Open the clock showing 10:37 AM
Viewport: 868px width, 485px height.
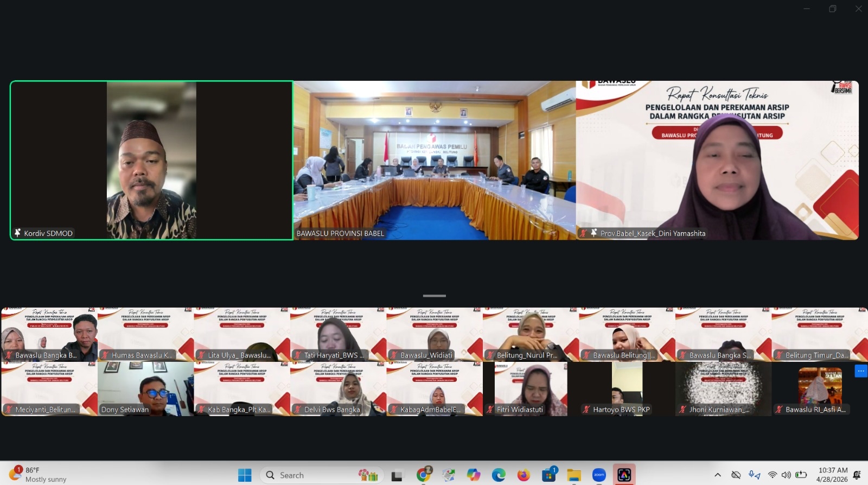(833, 475)
